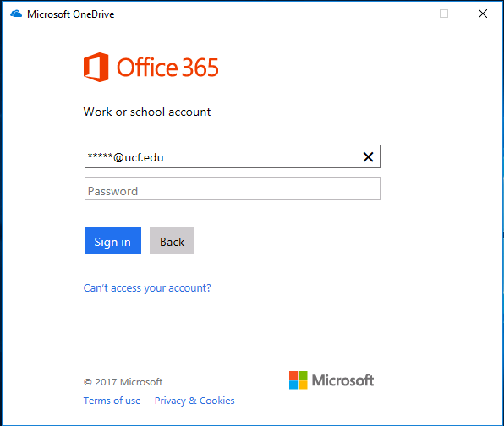Click the disabled maximize window button
The height and width of the screenshot is (426, 504).
444,14
